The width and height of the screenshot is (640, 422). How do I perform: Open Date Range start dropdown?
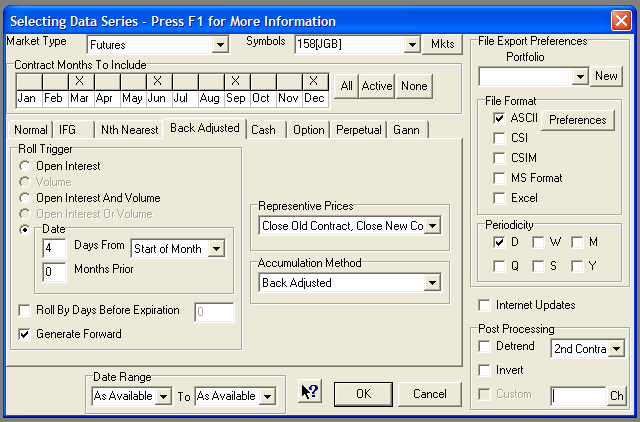[163, 396]
